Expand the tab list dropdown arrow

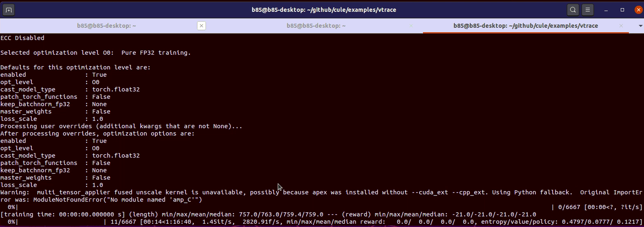pyautogui.click(x=640, y=26)
